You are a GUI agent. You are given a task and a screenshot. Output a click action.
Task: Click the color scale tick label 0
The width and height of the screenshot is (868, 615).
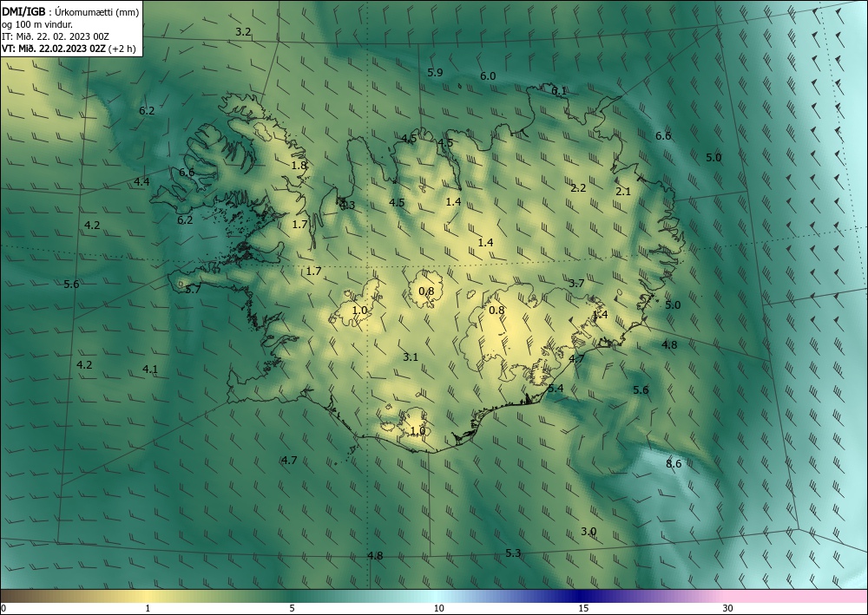pos(3,608)
